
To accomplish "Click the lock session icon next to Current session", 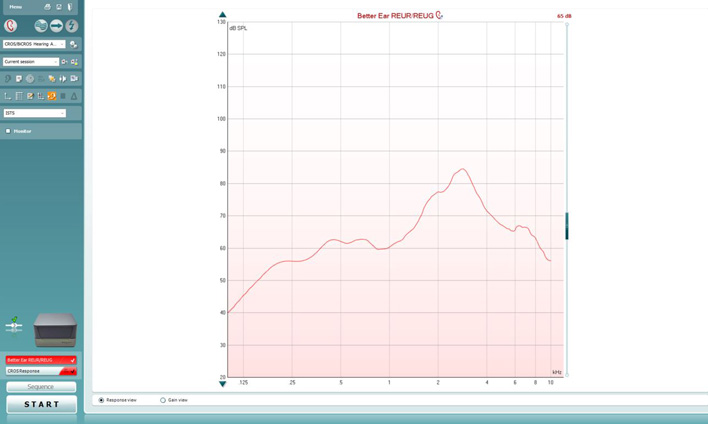I will point(64,62).
